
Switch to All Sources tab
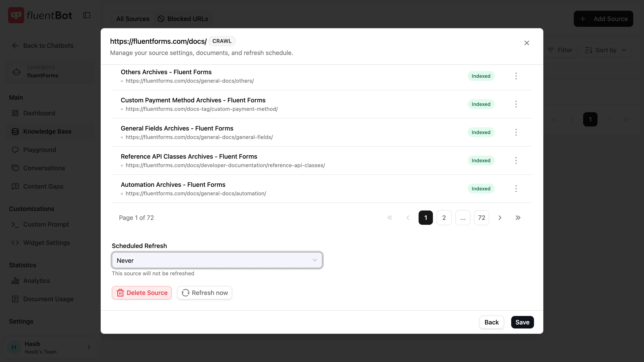pyautogui.click(x=133, y=19)
